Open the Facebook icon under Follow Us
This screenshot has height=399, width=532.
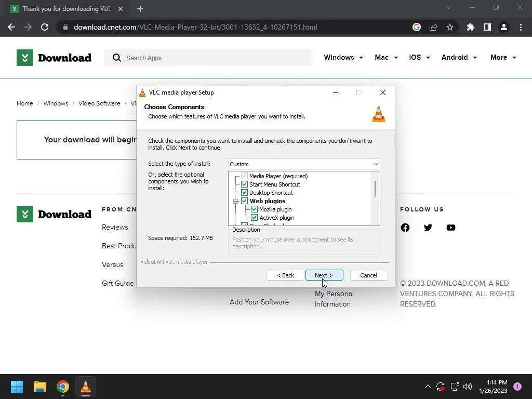pyautogui.click(x=405, y=228)
